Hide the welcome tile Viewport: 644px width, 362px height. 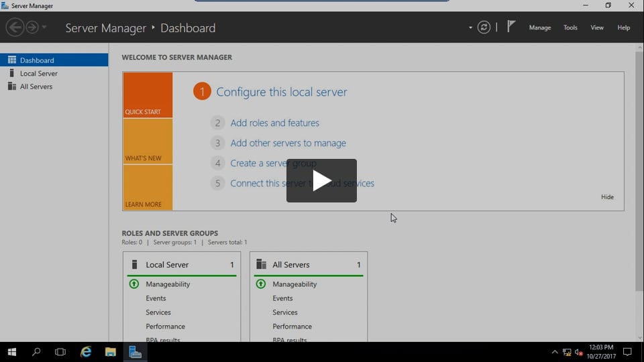[607, 197]
